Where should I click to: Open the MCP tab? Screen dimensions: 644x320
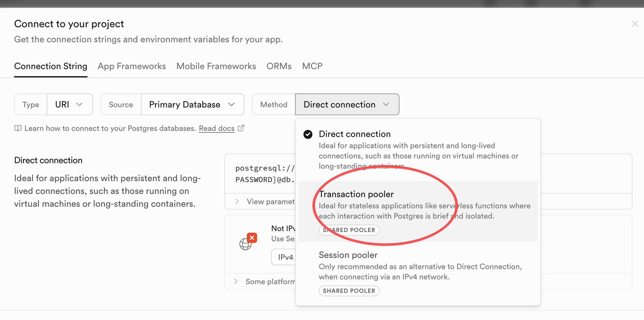click(312, 66)
